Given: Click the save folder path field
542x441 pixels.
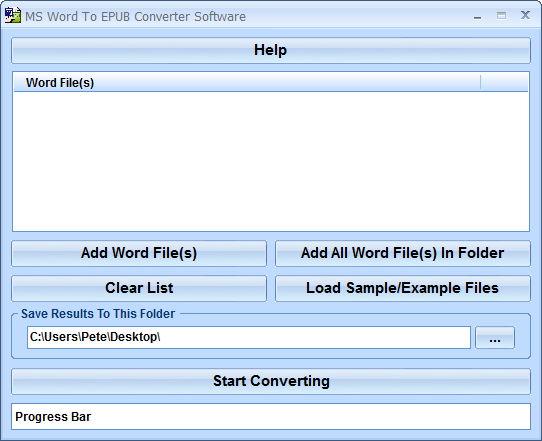Looking at the screenshot, I should [249, 337].
